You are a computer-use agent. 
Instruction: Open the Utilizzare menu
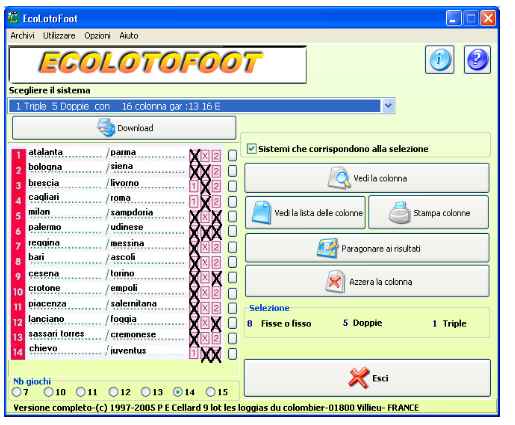(x=59, y=35)
